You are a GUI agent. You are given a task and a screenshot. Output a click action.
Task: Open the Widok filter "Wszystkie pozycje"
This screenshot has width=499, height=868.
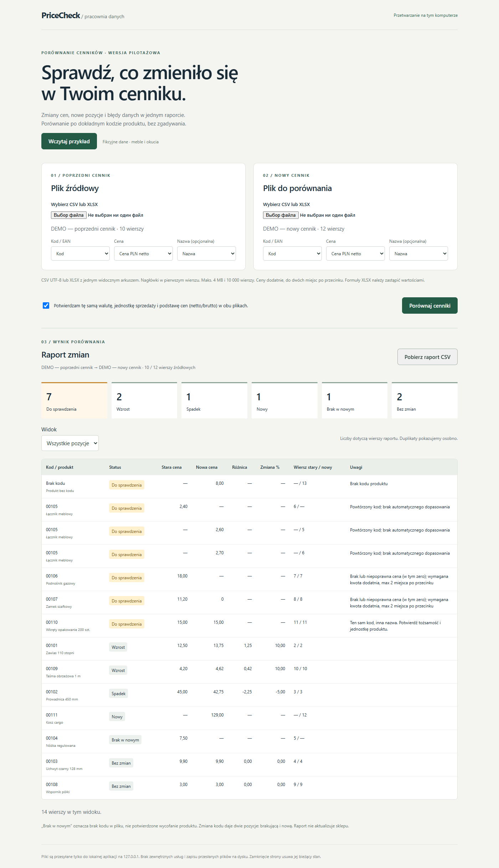click(x=70, y=443)
